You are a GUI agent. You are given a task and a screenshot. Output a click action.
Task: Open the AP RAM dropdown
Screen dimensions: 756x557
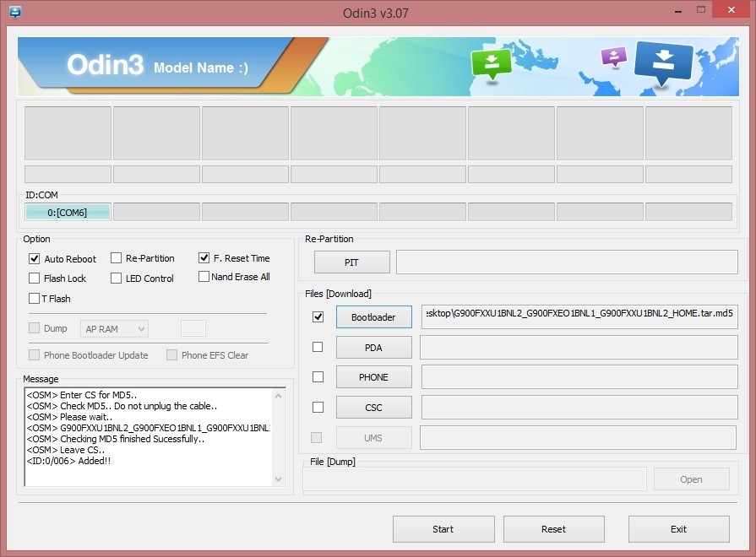(x=114, y=329)
